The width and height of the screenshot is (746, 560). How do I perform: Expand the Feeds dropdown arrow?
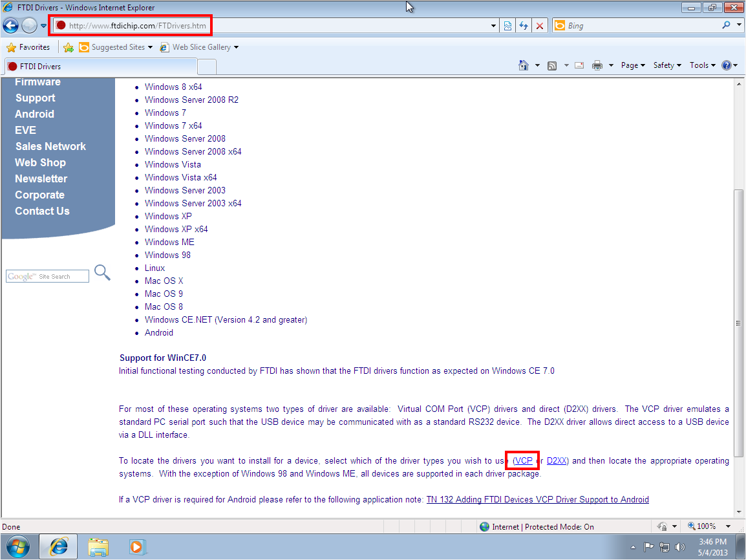[x=566, y=66]
